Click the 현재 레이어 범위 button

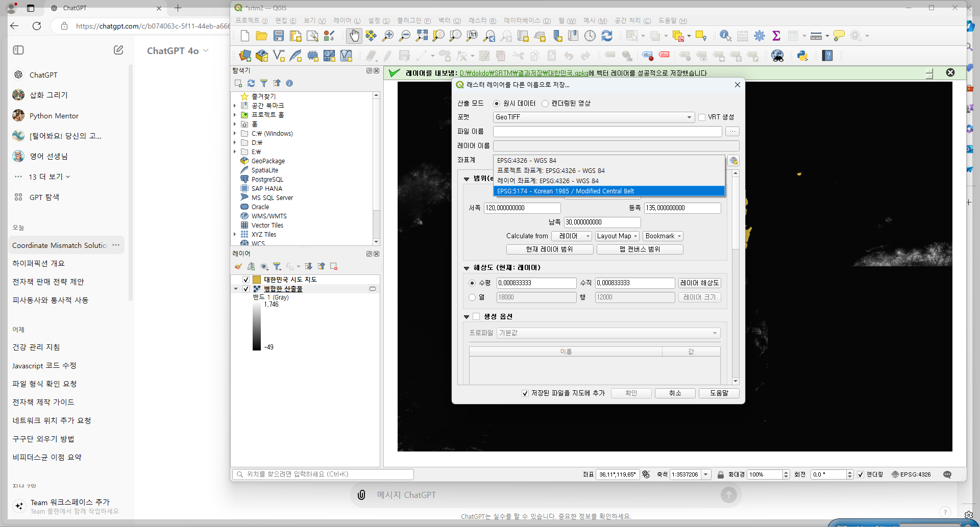tap(550, 249)
